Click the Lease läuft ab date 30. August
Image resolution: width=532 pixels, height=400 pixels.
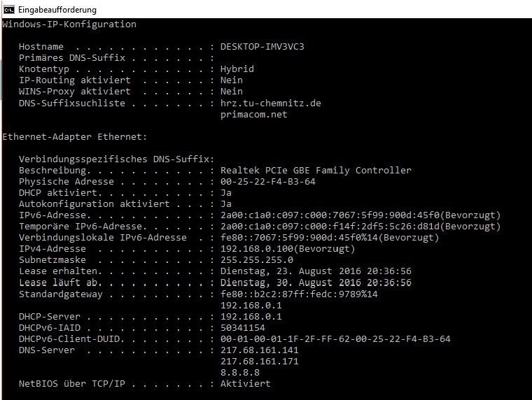click(x=316, y=283)
